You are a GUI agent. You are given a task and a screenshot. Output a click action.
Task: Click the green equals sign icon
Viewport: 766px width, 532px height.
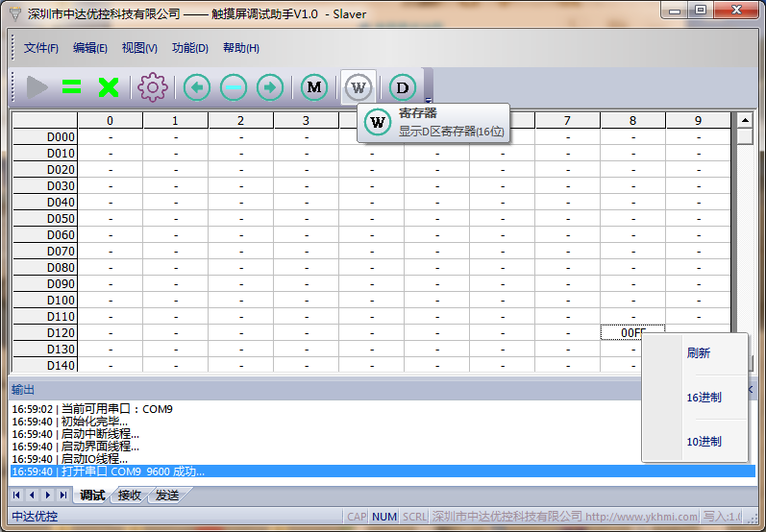tap(72, 88)
